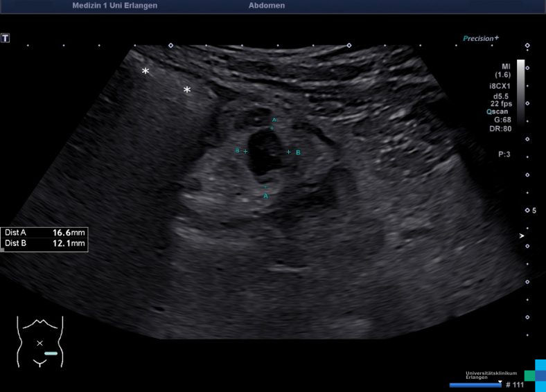
Task: Click the left caliper B crosshair
Action: (x=245, y=151)
